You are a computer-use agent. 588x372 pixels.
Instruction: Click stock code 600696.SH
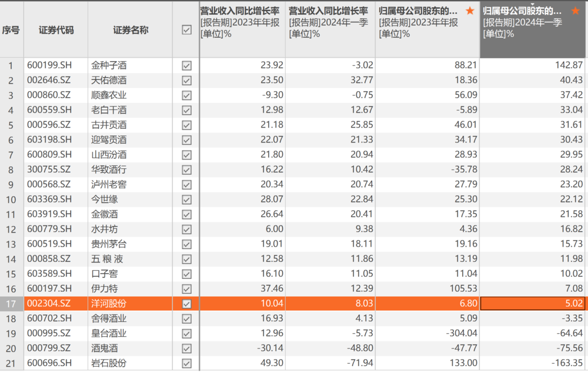[49, 363]
